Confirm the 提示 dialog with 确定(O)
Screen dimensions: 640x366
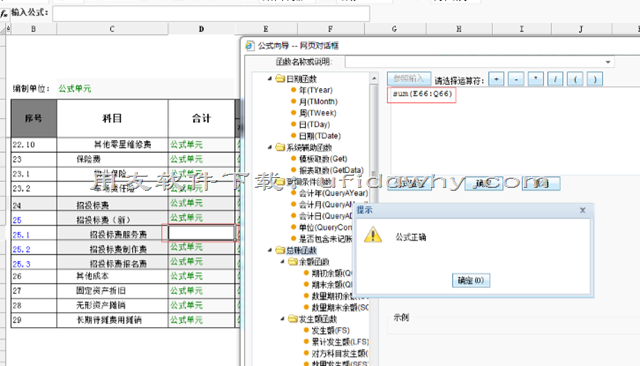click(x=471, y=280)
